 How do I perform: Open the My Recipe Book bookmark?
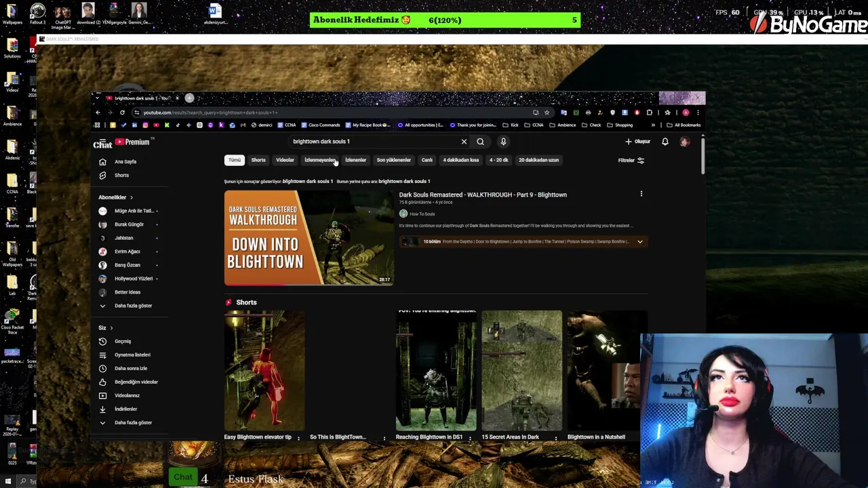click(x=368, y=125)
